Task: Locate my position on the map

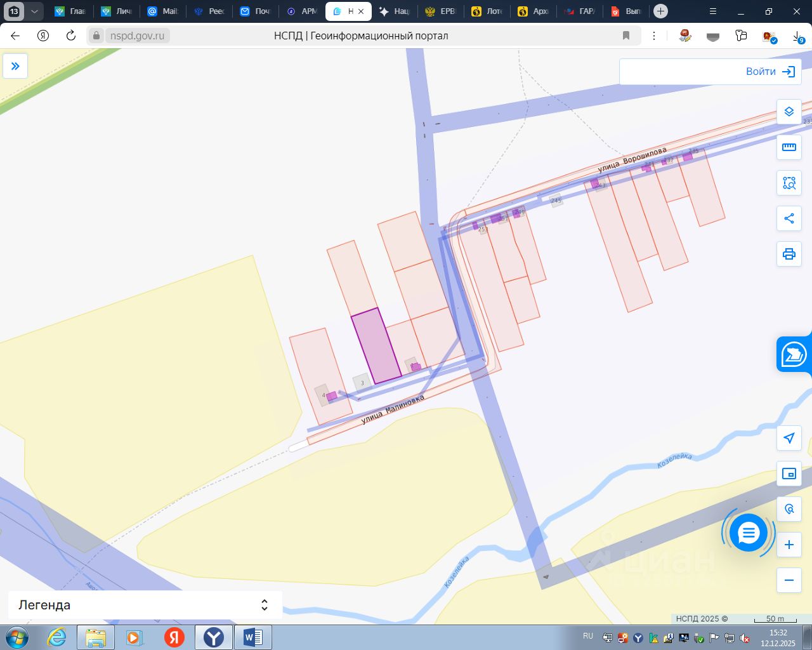Action: click(789, 438)
